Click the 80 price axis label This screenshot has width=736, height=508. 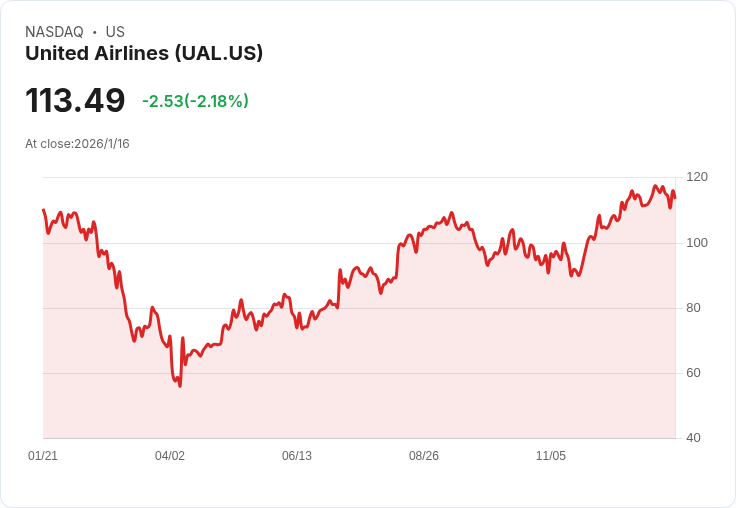pyautogui.click(x=693, y=308)
